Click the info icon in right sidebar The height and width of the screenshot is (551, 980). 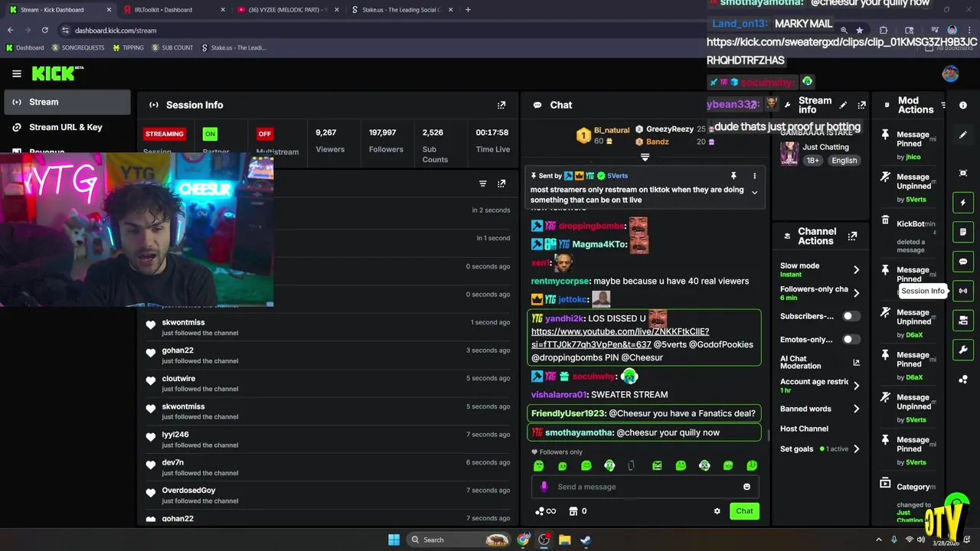[x=963, y=105]
